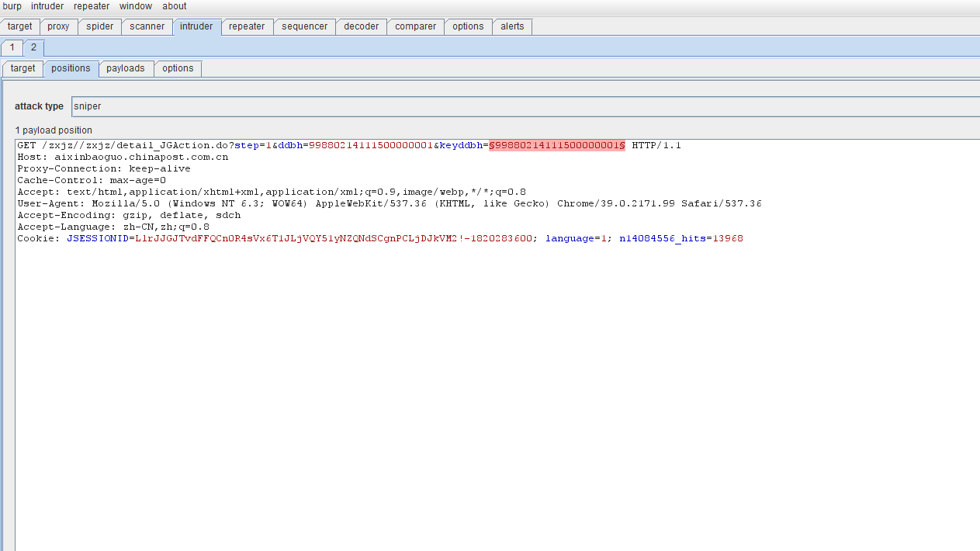Image resolution: width=980 pixels, height=551 pixels.
Task: Click the Accept: text/html header line
Action: (x=272, y=192)
